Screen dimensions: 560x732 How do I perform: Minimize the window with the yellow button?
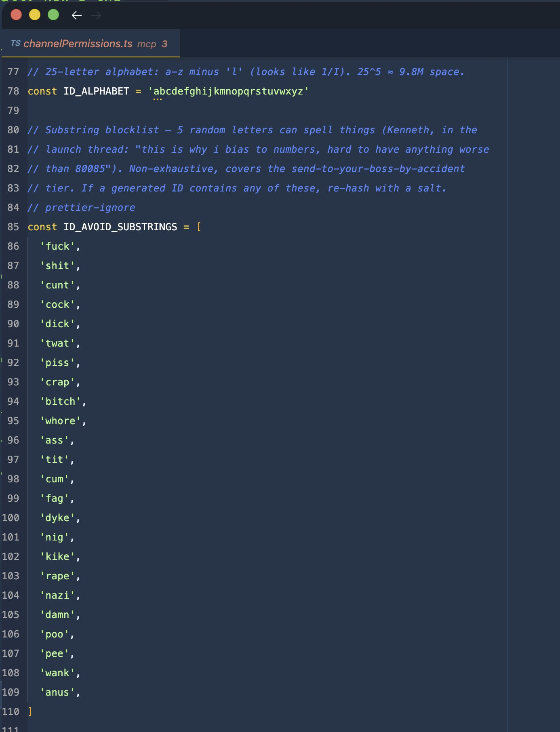pyautogui.click(x=35, y=15)
